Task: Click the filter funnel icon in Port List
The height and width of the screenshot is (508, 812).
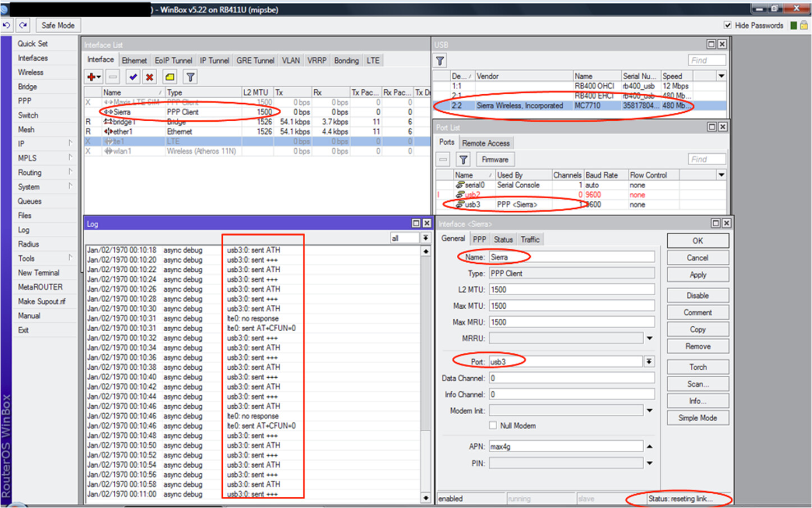Action: (x=463, y=160)
